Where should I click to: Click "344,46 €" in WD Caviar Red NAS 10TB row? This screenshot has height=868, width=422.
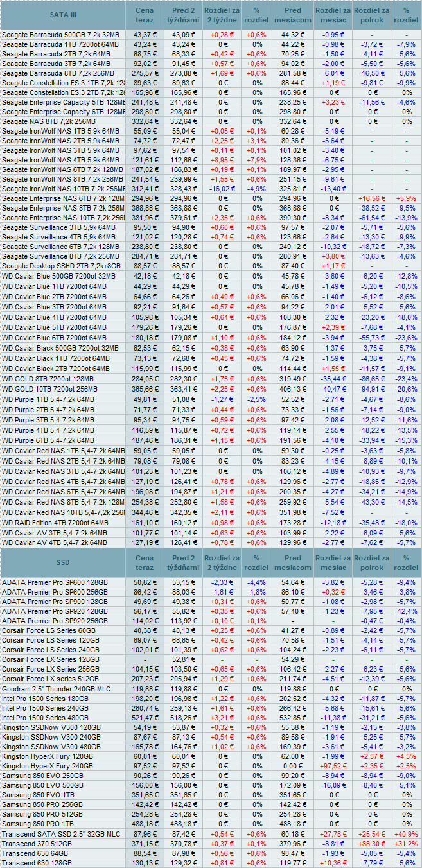[145, 512]
